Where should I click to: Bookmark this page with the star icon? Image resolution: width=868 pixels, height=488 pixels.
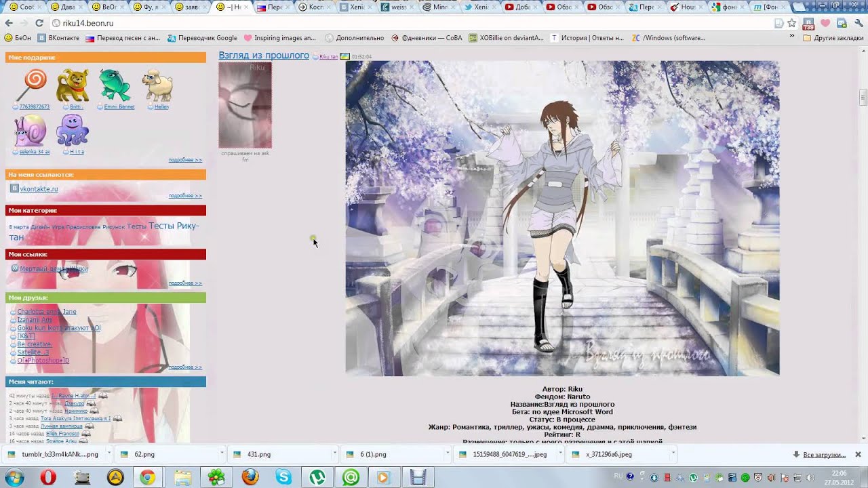coord(791,23)
